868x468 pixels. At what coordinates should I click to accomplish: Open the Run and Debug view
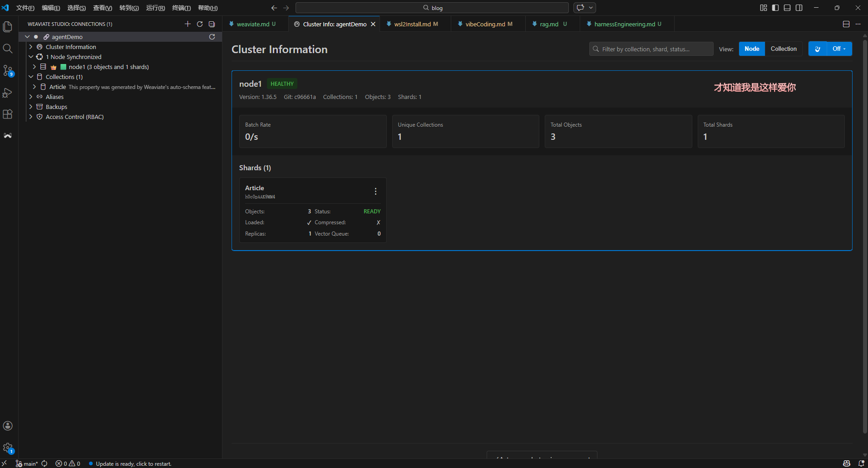(8, 93)
